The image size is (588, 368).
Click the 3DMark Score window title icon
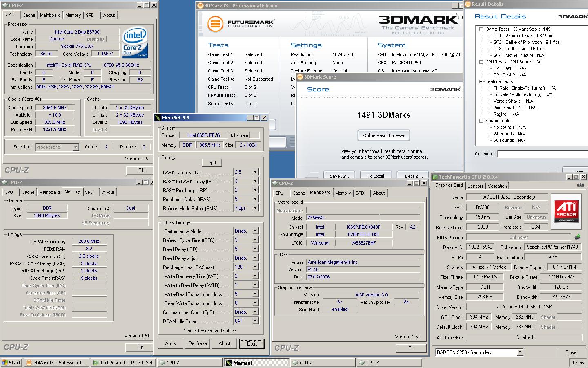pos(300,77)
